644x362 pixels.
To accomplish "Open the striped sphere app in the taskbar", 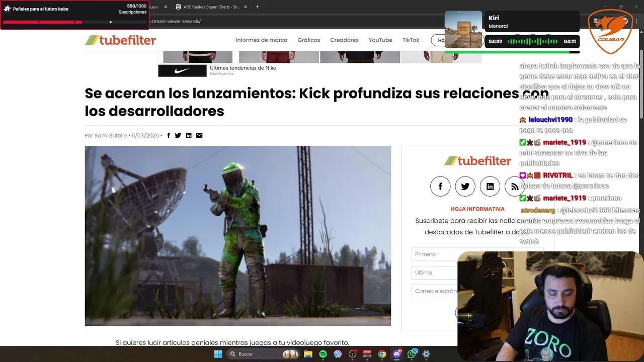I will coord(338,354).
